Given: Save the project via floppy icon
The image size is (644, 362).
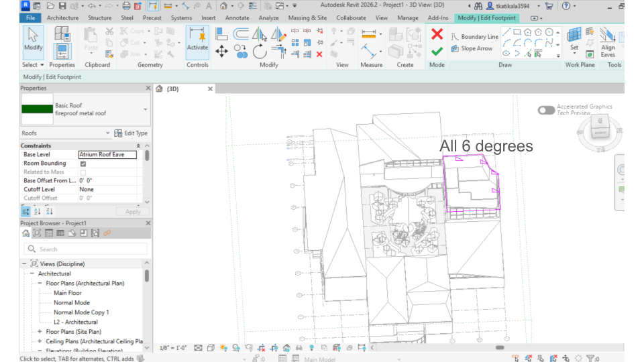Looking at the screenshot, I should [62, 6].
